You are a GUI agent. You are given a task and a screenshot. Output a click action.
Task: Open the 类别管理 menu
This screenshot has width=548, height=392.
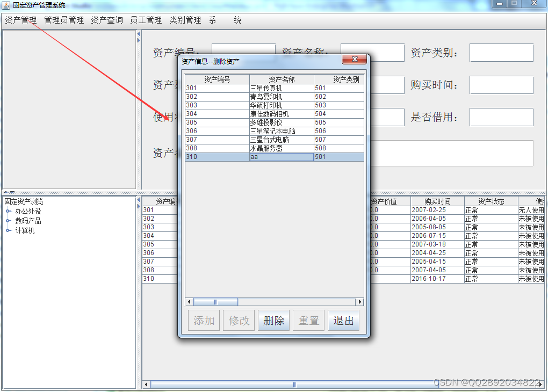coord(184,20)
